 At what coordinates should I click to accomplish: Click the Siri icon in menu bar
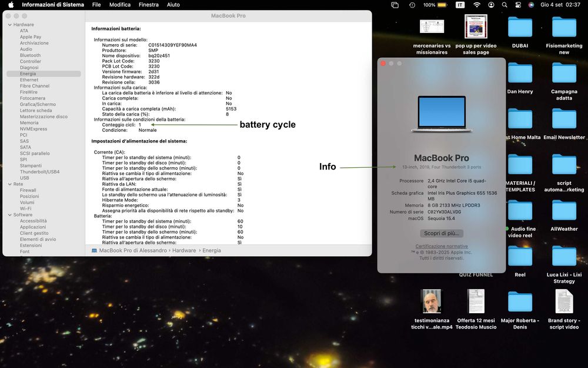pyautogui.click(x=531, y=5)
